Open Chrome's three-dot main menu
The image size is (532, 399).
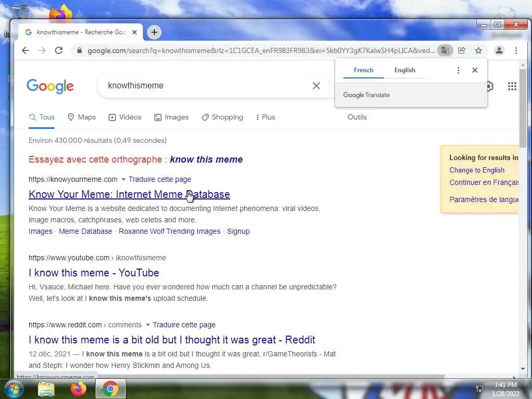click(x=516, y=50)
